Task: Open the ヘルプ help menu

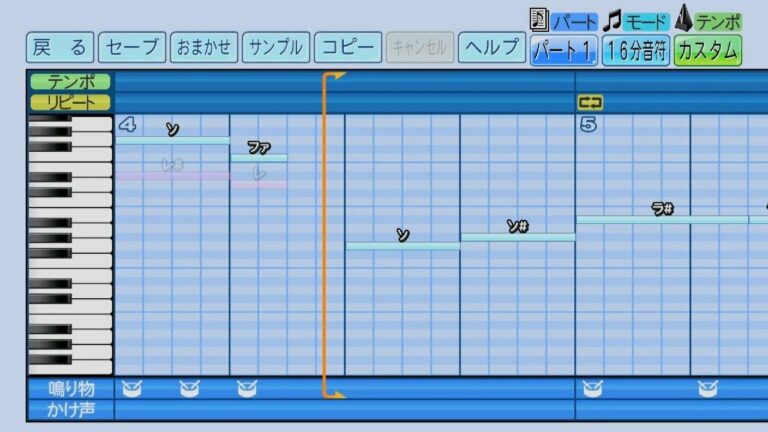Action: click(x=491, y=47)
